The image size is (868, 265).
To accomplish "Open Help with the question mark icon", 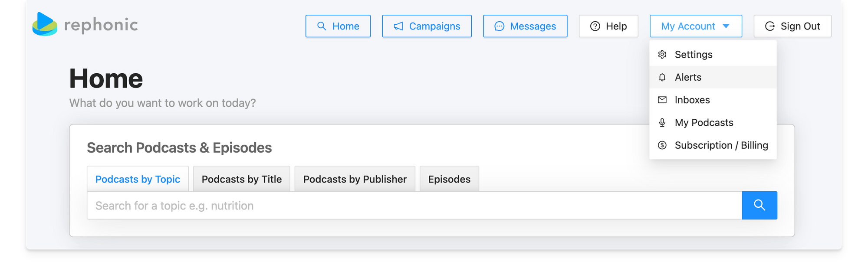I will pos(595,26).
